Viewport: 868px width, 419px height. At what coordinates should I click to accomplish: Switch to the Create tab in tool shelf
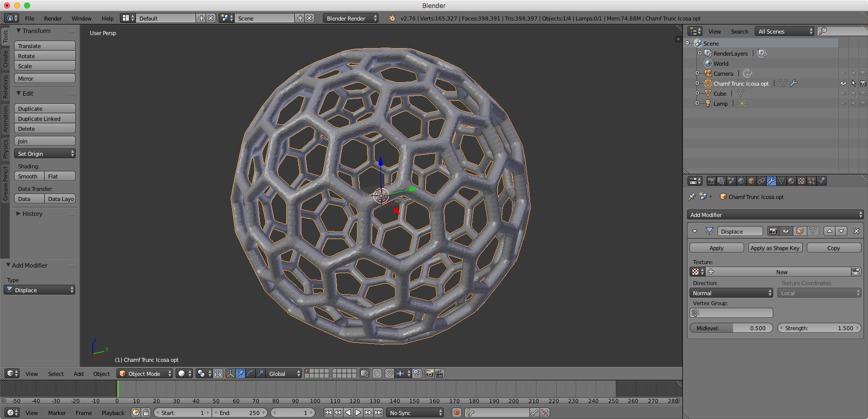tap(6, 59)
